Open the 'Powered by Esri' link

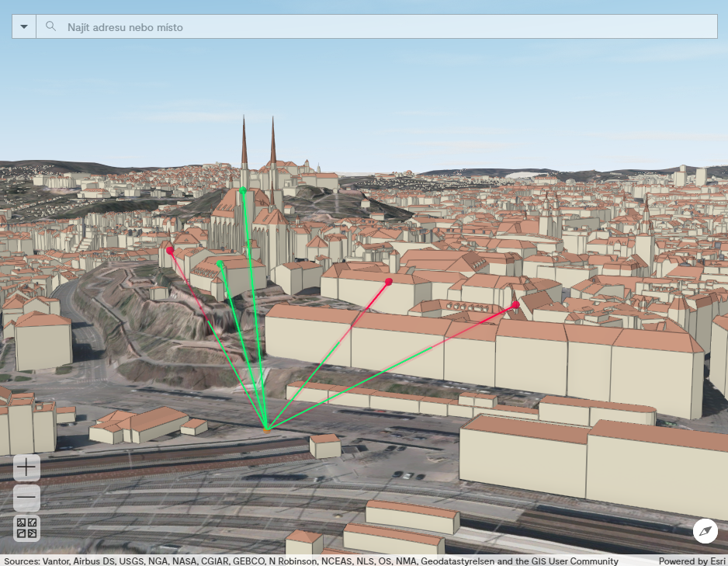(688, 561)
